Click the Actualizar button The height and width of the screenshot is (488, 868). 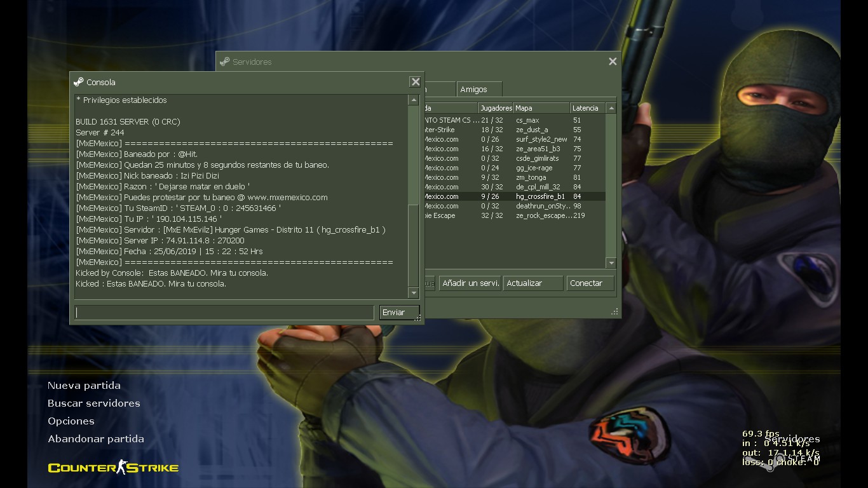(533, 283)
